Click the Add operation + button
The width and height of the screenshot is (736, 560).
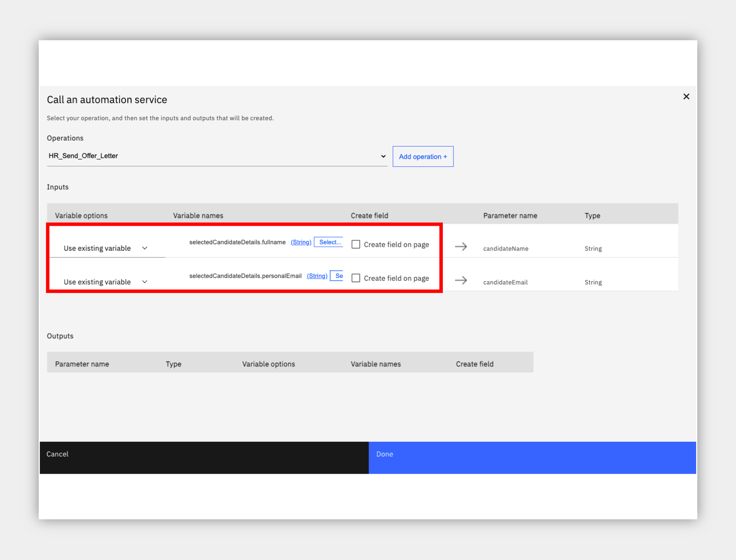pos(423,156)
